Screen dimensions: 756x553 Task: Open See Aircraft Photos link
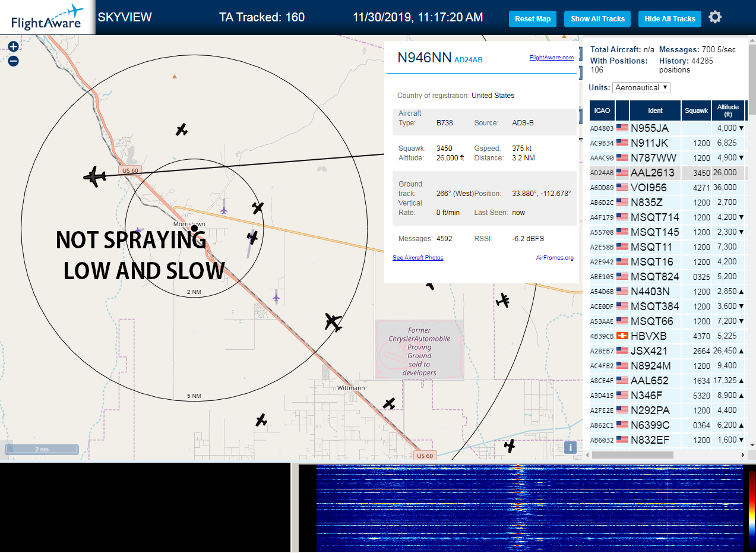[418, 258]
